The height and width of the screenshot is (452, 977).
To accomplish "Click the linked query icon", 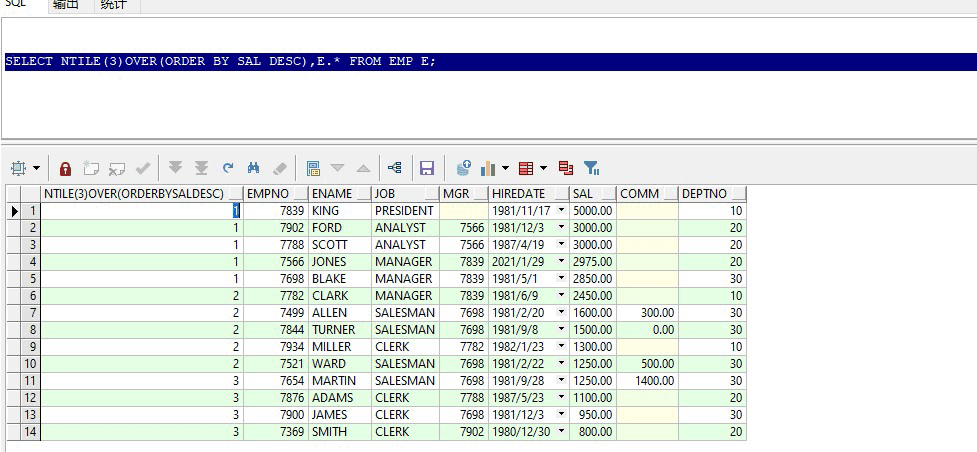I will (394, 169).
